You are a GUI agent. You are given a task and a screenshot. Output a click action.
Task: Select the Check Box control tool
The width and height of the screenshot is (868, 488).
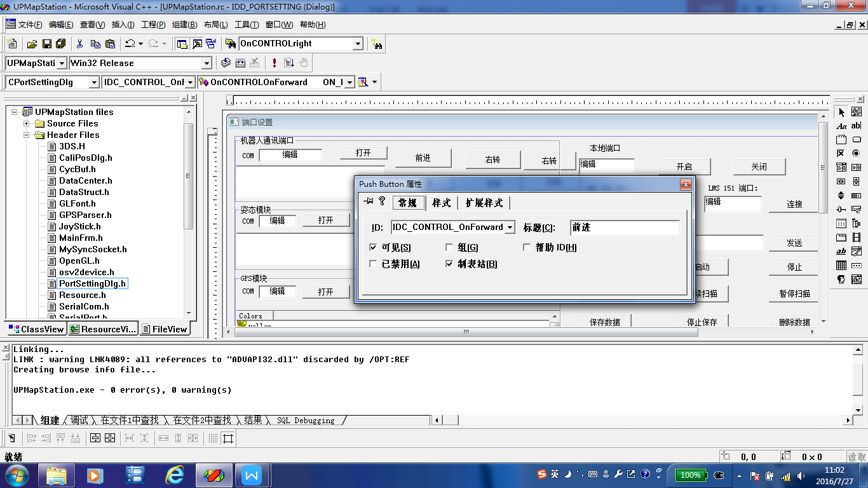pos(841,154)
